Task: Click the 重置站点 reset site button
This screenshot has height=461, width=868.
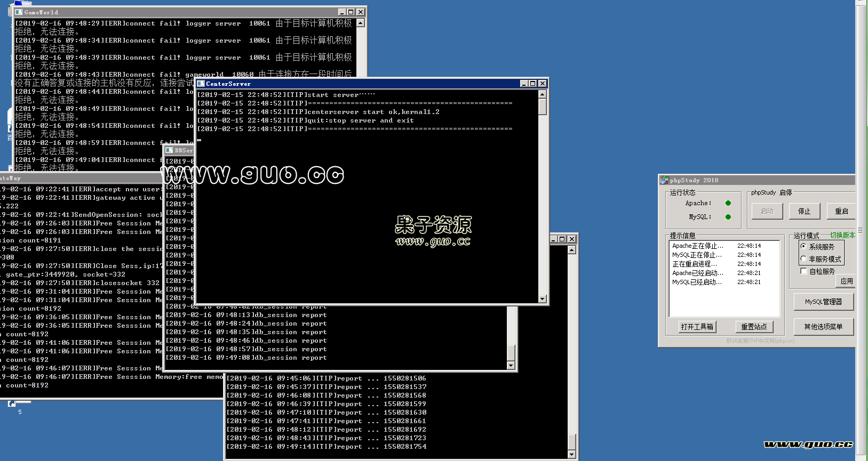Action: point(754,327)
